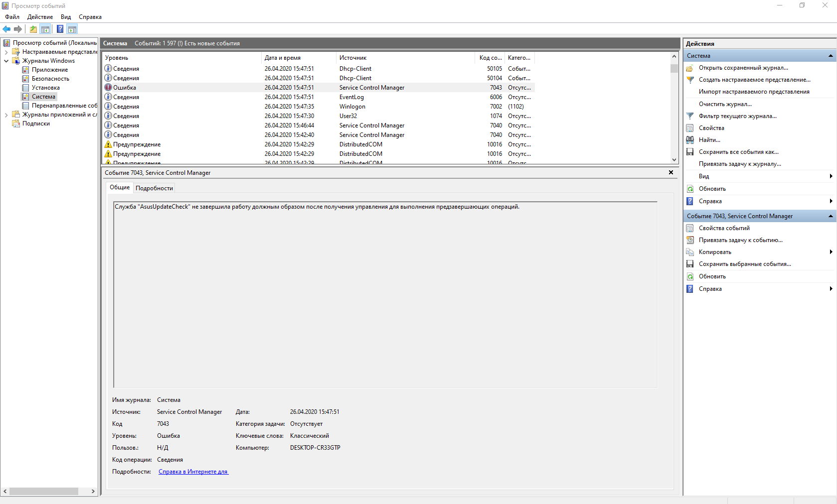Click the Безопасность log icon in tree
The width and height of the screenshot is (837, 504).
pyautogui.click(x=25, y=79)
